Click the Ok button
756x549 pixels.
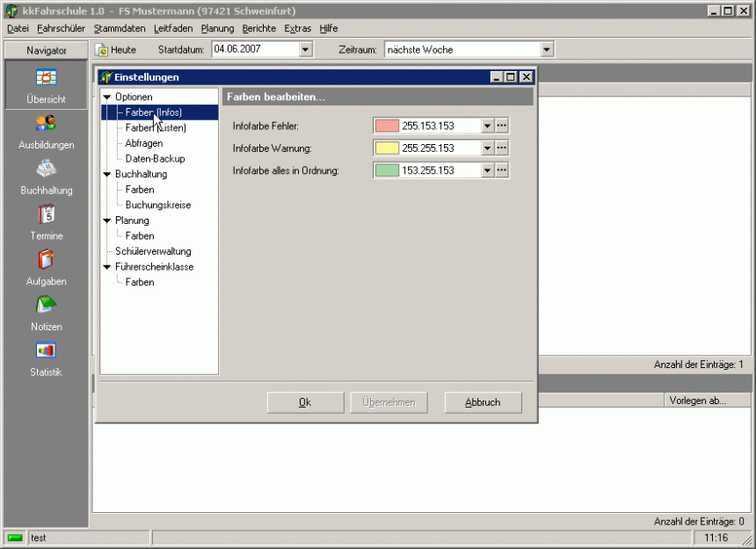[305, 402]
